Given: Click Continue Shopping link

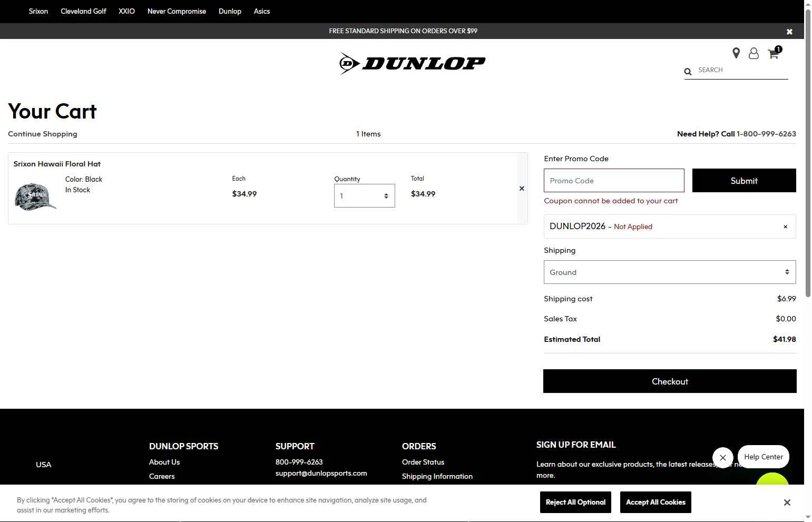Looking at the screenshot, I should click(x=43, y=134).
